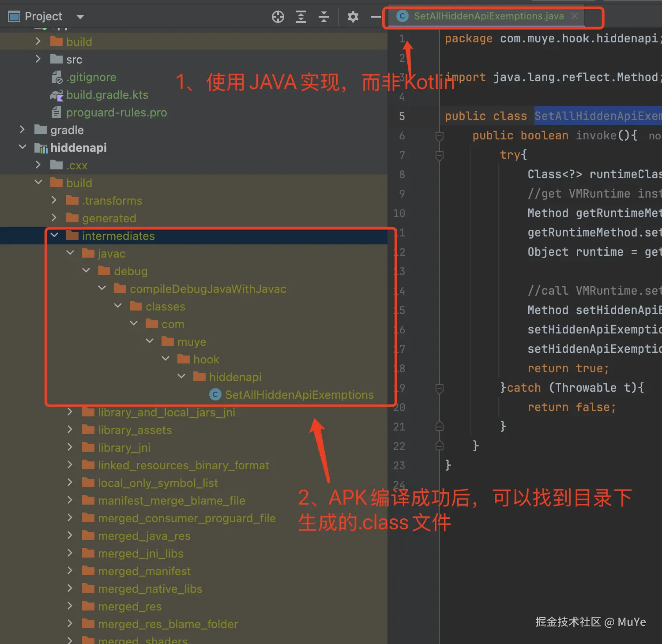Close the SetAllHiddenApiExemptions.java tab
Viewport: 662px width, 644px height.
pos(575,16)
